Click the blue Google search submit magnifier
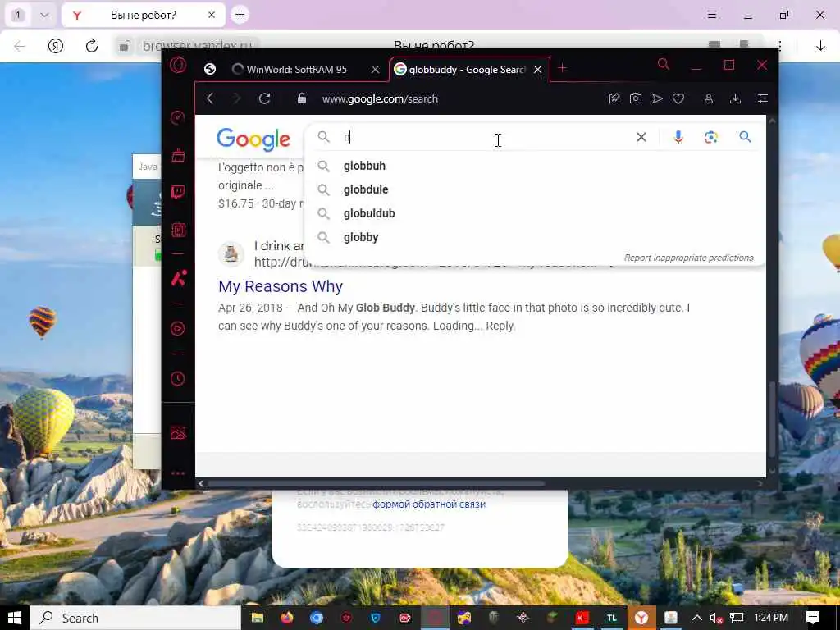The width and height of the screenshot is (840, 630). 745,137
